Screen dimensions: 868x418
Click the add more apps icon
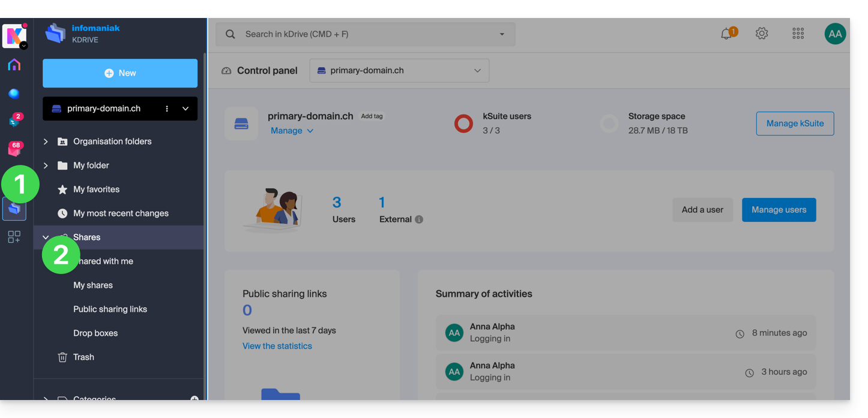click(14, 237)
